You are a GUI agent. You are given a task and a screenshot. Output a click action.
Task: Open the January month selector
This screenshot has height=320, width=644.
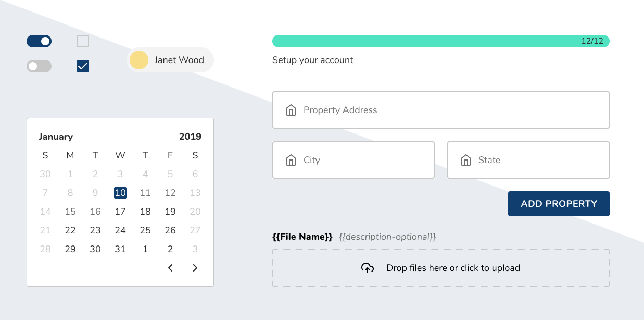click(56, 137)
